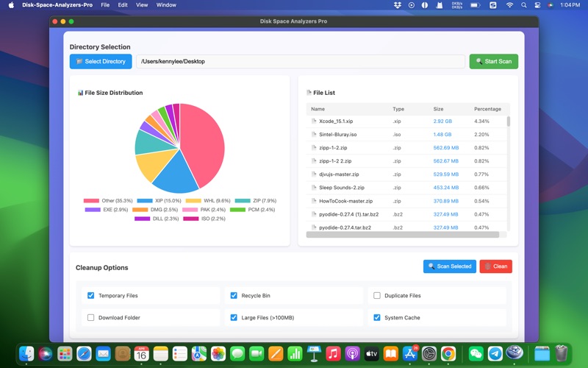Image resolution: width=588 pixels, height=368 pixels.
Task: Launch Safari from the dock
Action: 84,354
